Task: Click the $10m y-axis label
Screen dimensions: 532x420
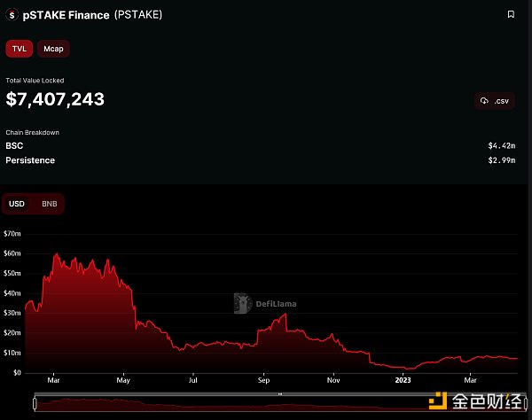Action: coord(12,353)
